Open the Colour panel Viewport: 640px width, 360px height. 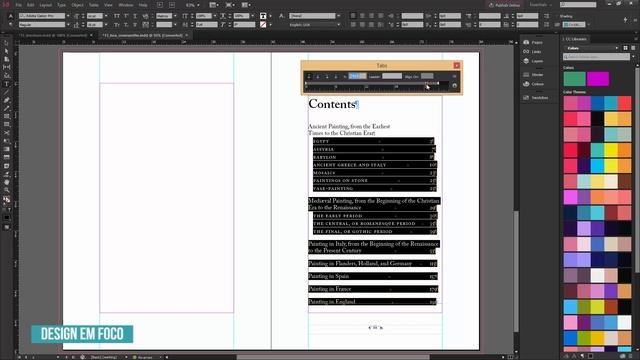coord(533,84)
